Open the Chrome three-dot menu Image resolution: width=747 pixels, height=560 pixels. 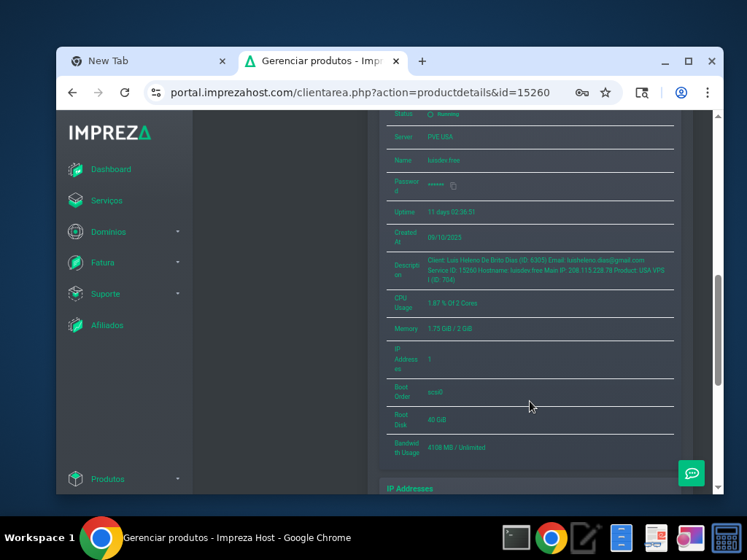[708, 93]
